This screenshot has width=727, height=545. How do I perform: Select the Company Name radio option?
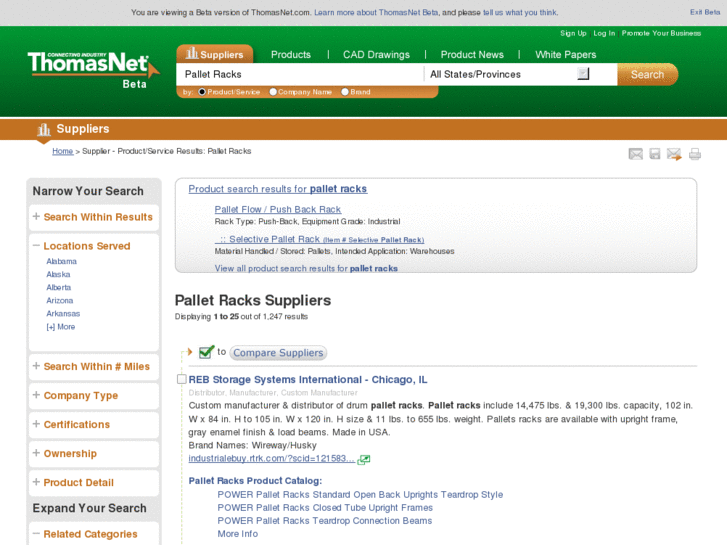pyautogui.click(x=272, y=92)
